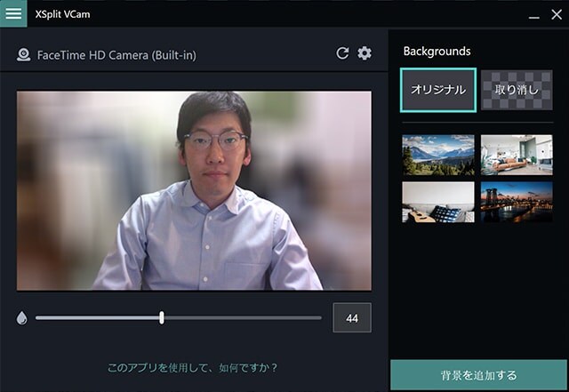
Task: Click the webcam icon beside FaceTime HD Camera
Action: [24, 55]
